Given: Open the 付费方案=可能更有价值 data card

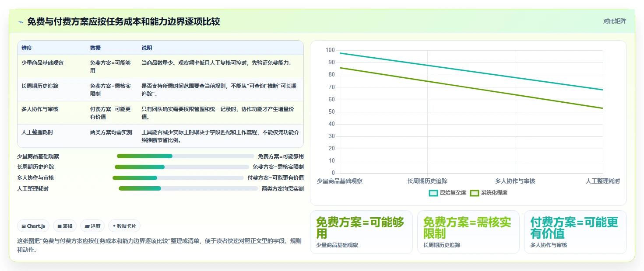Looking at the screenshot, I should [575, 232].
